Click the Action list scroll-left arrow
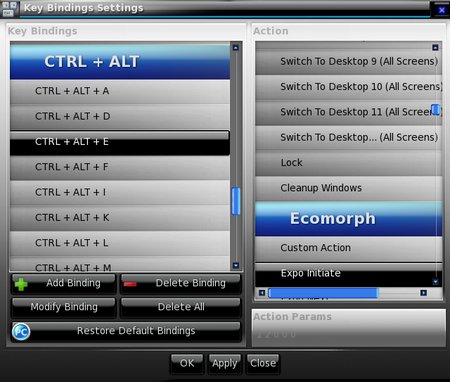The height and width of the screenshot is (382, 450). tap(262, 293)
